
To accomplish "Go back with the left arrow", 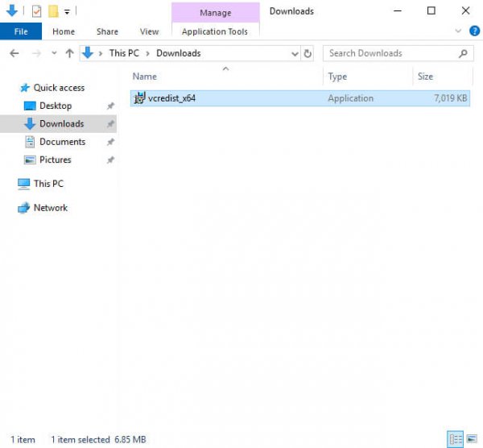I will (x=14, y=53).
